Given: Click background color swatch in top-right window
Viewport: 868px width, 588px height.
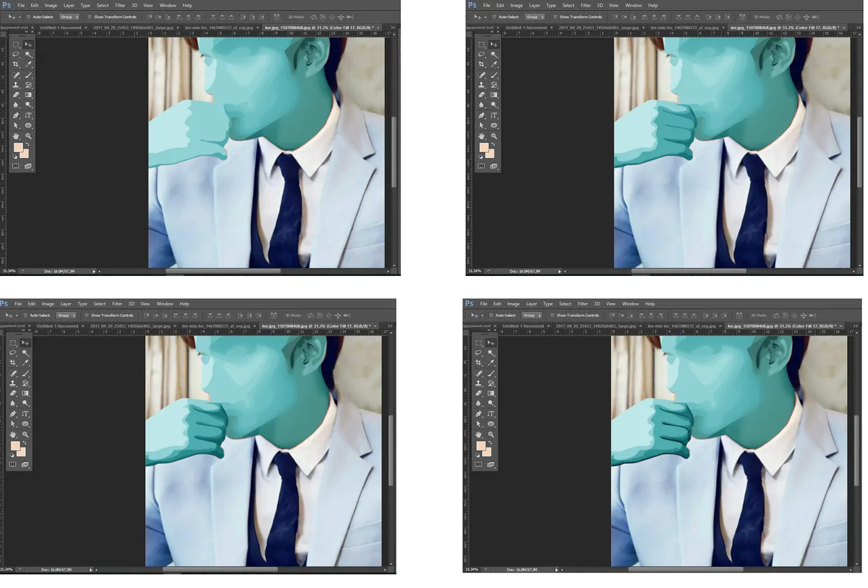Looking at the screenshot, I should click(490, 154).
